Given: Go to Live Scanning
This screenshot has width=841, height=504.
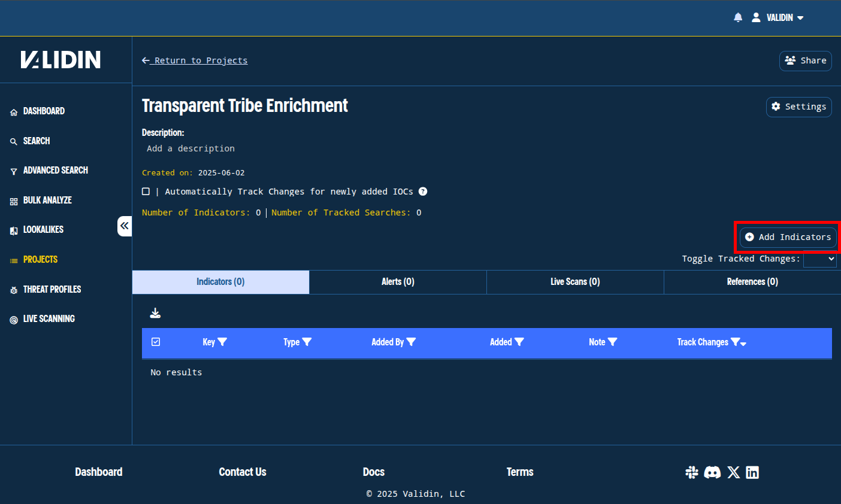Looking at the screenshot, I should (43, 319).
